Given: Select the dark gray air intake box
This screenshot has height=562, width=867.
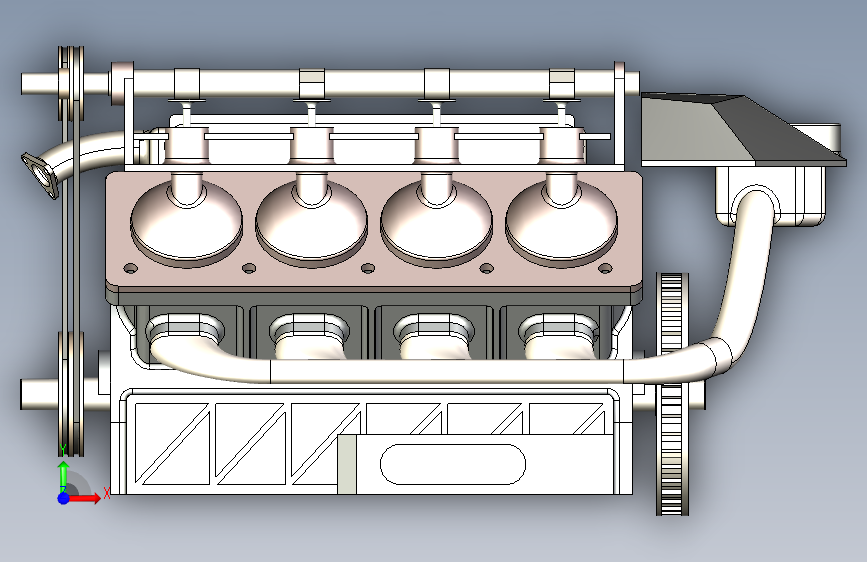Looking at the screenshot, I should [743, 130].
